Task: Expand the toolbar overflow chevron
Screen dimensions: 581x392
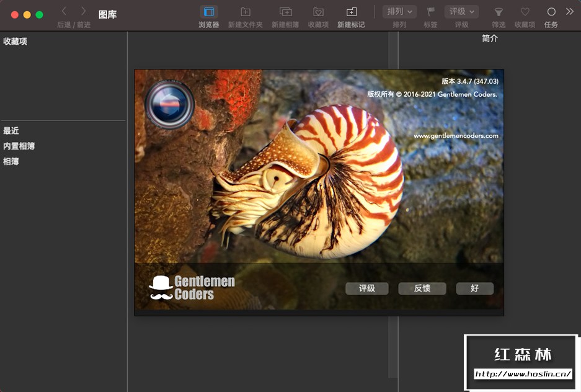Action: (x=570, y=11)
